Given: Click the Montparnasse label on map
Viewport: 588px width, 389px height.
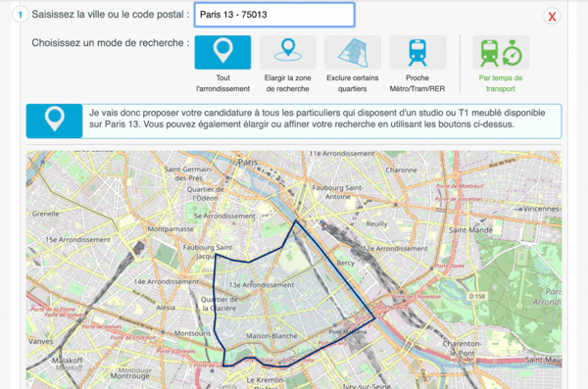Looking at the screenshot, I should click(171, 229).
